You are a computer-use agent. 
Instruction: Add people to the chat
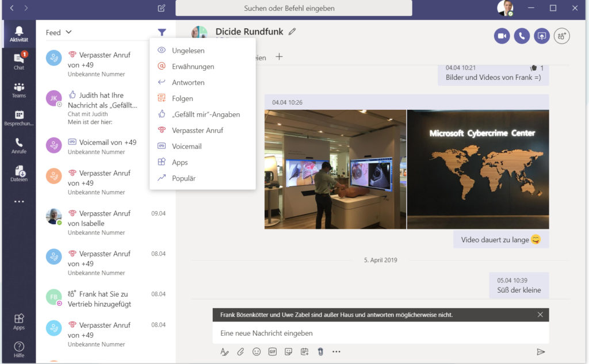(562, 36)
